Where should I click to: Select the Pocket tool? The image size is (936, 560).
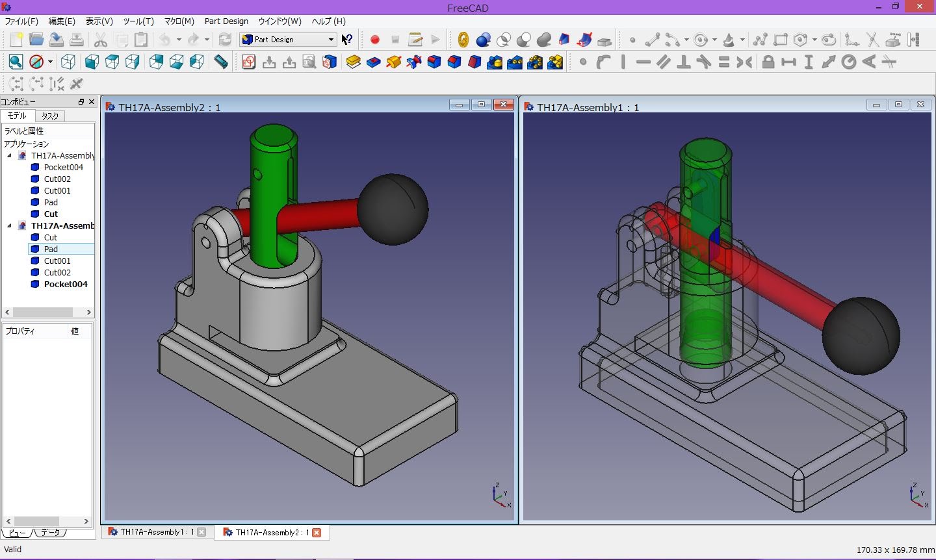pos(372,61)
